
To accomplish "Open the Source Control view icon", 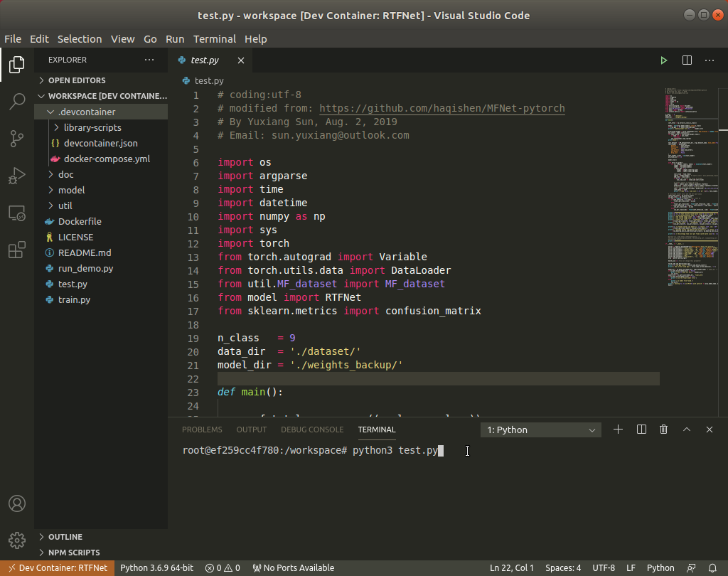I will tap(17, 139).
